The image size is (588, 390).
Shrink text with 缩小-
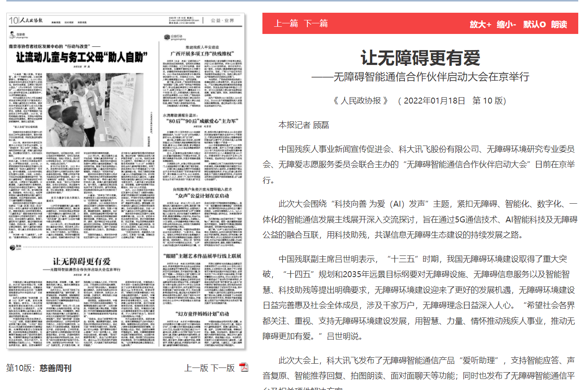tap(506, 24)
